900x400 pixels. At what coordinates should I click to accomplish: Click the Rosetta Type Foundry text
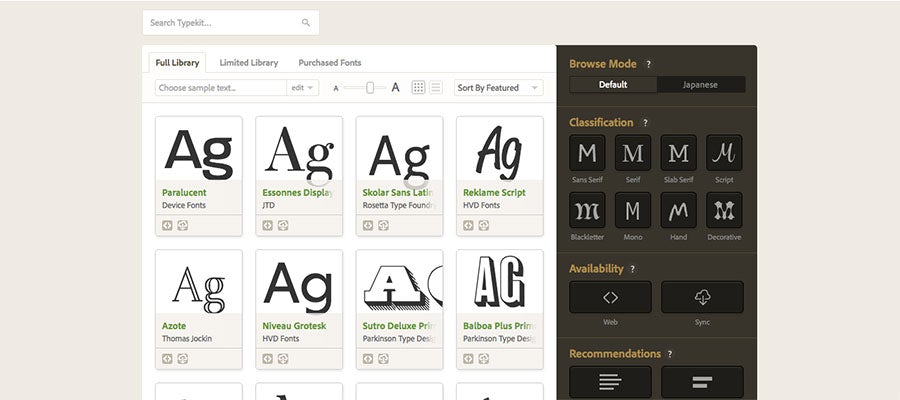pyautogui.click(x=398, y=205)
